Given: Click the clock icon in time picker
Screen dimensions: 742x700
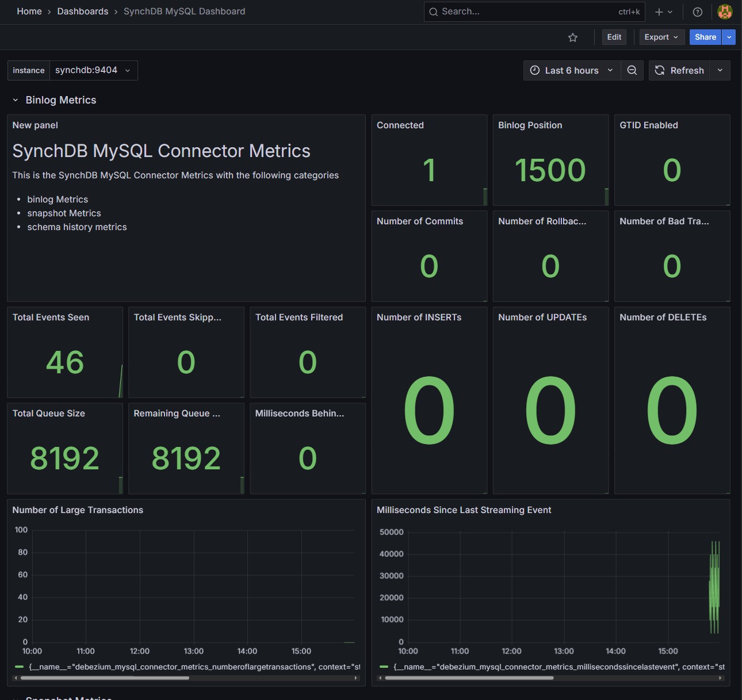Looking at the screenshot, I should (535, 70).
